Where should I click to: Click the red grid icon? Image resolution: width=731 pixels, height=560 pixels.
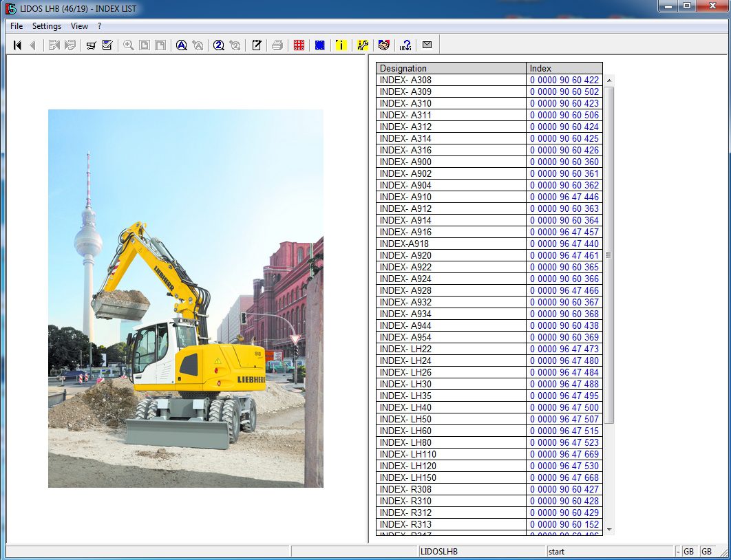[299, 45]
